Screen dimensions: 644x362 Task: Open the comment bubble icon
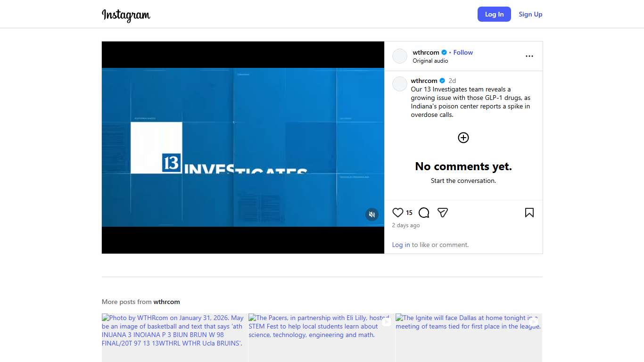tap(424, 213)
